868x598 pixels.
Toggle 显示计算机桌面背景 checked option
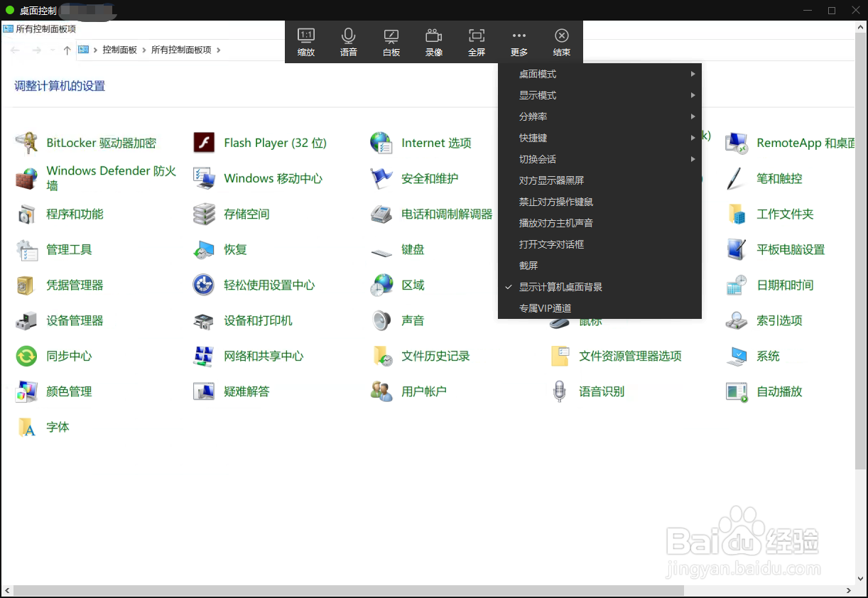coord(600,287)
